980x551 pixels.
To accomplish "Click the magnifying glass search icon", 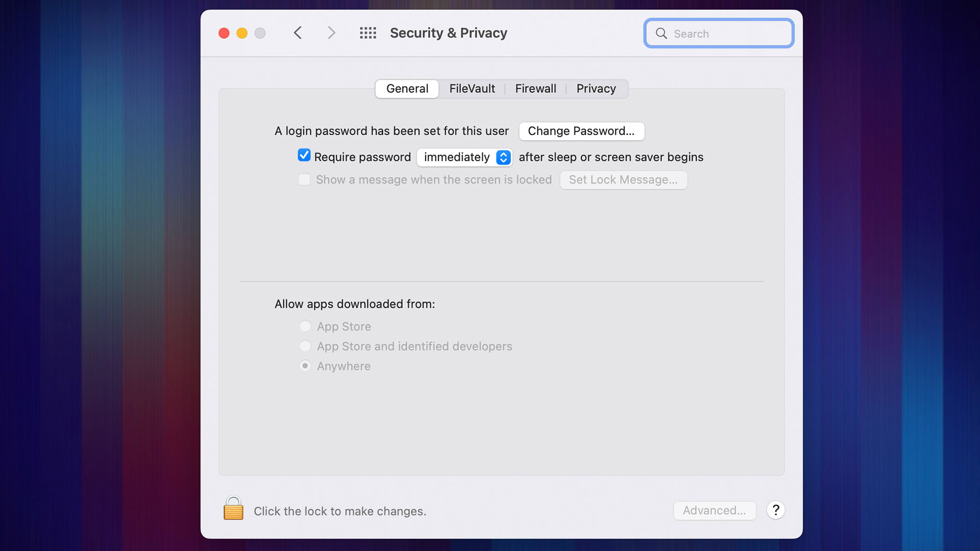I will pos(661,34).
